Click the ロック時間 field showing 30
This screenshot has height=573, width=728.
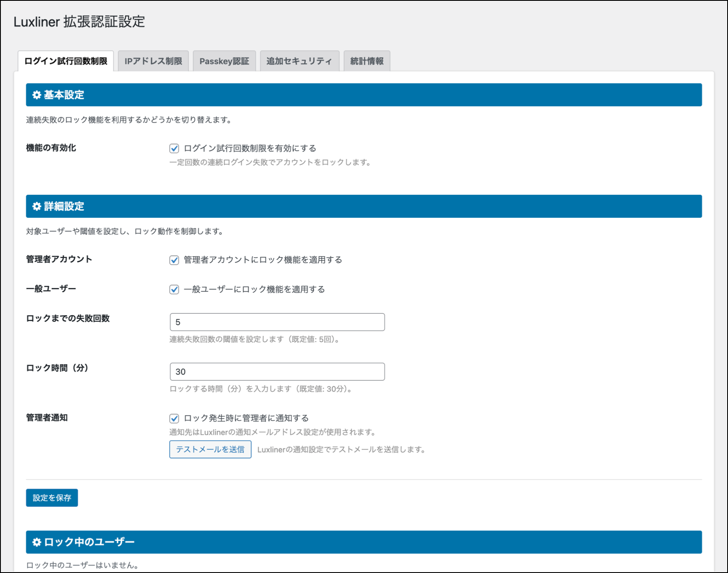(x=277, y=372)
